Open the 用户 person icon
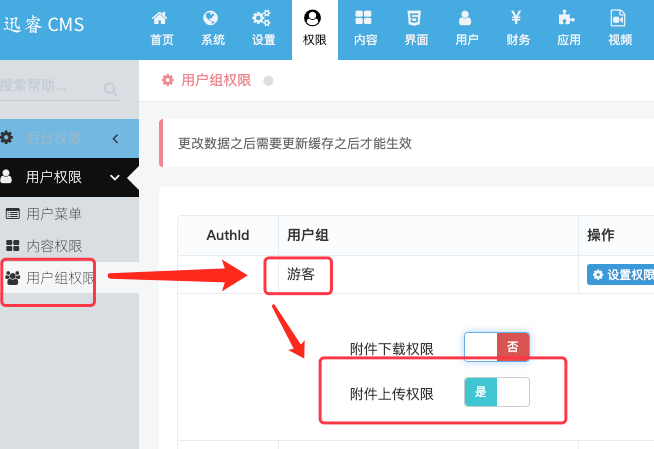This screenshot has width=654, height=449. pyautogui.click(x=465, y=18)
